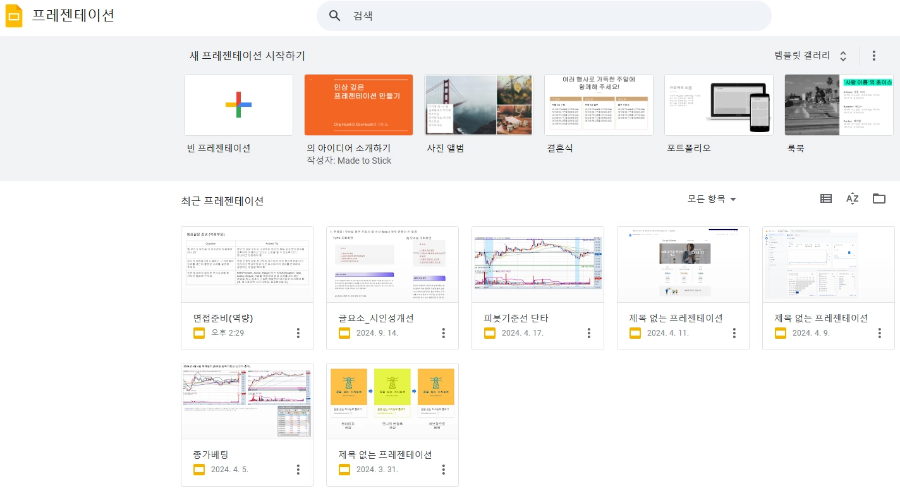900x501 pixels.
Task: Open more options for 종가베팅
Action: 298,469
